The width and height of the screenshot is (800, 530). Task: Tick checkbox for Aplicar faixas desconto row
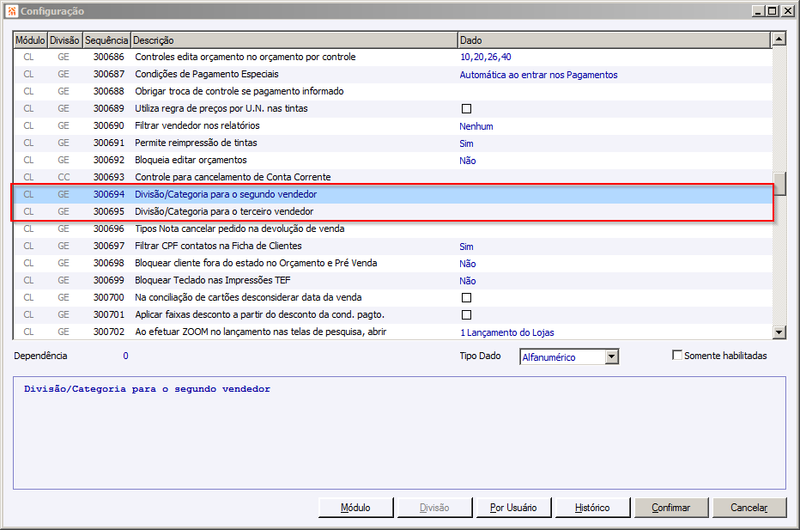[466, 315]
